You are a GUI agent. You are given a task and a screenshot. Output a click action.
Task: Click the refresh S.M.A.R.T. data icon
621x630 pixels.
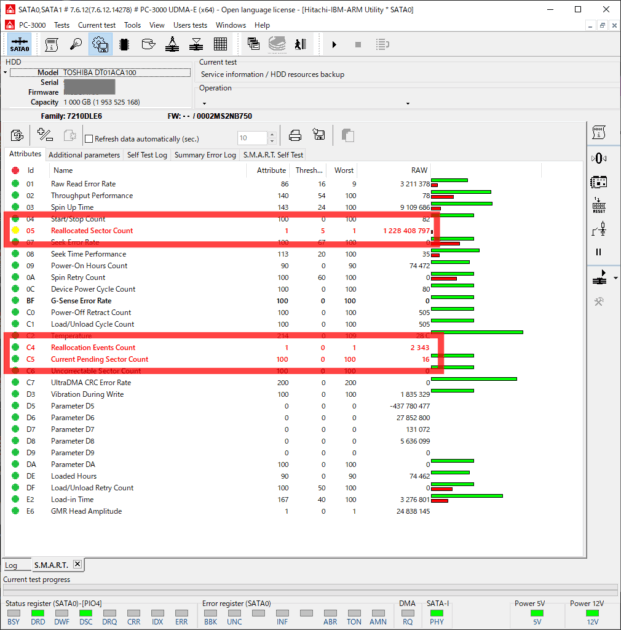[17, 136]
